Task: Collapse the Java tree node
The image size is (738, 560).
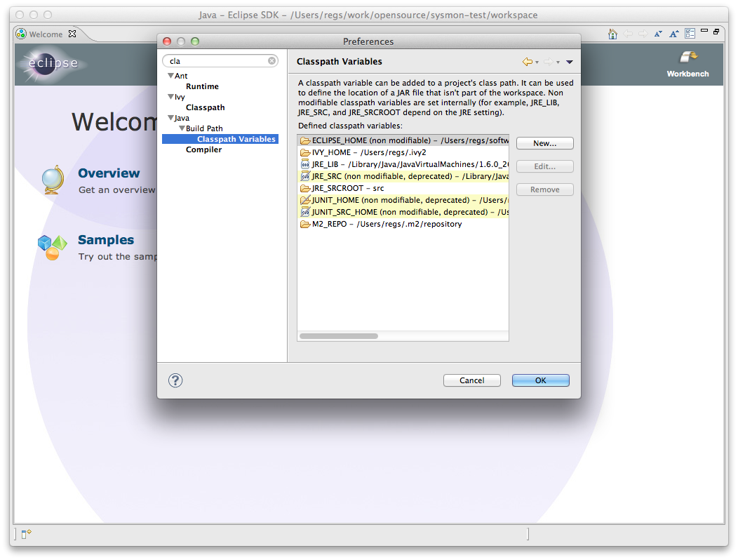Action: point(170,118)
